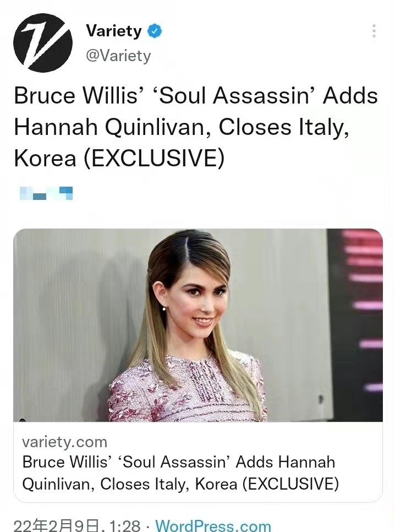
Task: Tap the Variety display name
Action: tap(114, 31)
